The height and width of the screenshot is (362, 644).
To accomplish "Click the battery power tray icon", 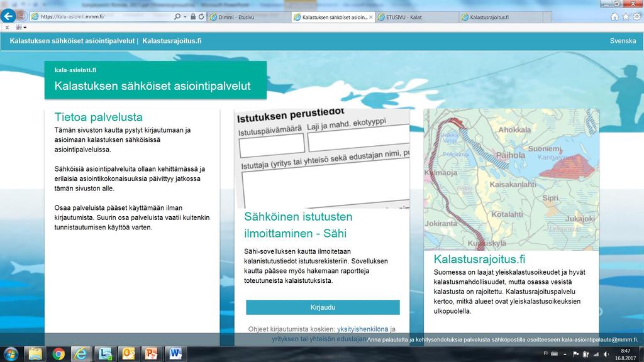I will [x=586, y=354].
